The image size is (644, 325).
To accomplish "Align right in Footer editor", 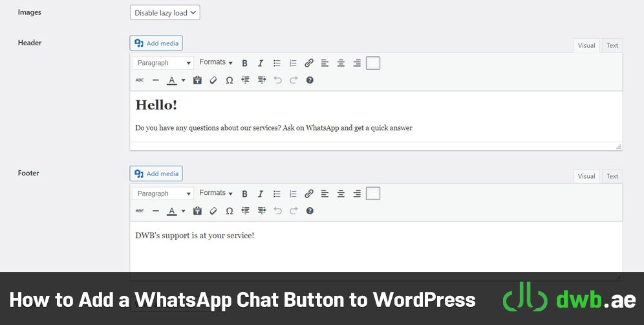I will click(357, 194).
